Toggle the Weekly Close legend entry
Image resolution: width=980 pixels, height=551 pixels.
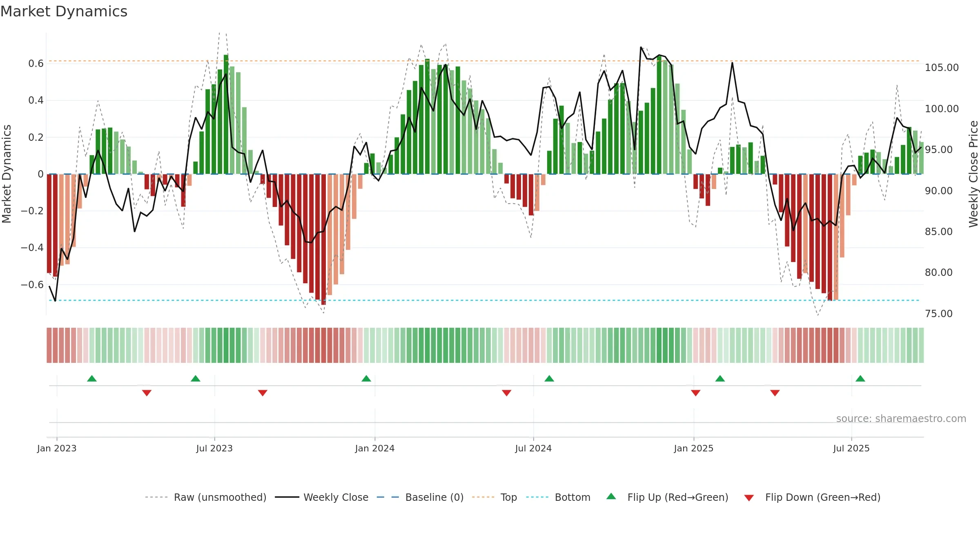pos(321,497)
